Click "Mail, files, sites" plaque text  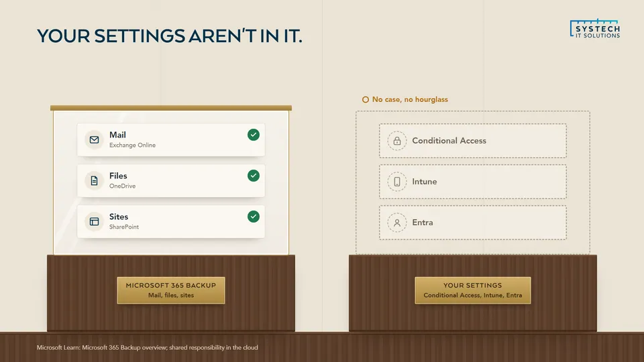click(171, 296)
